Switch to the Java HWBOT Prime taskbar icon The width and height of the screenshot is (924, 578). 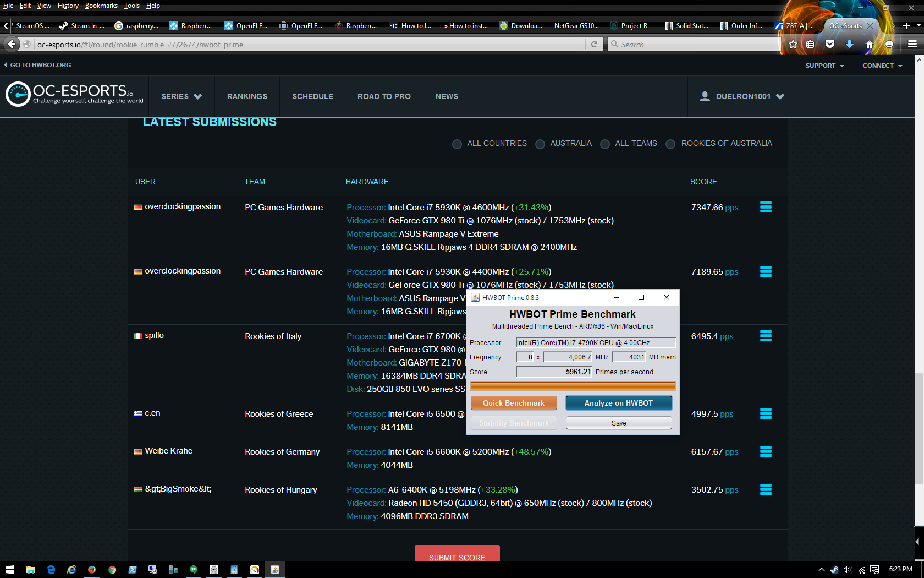[275, 570]
